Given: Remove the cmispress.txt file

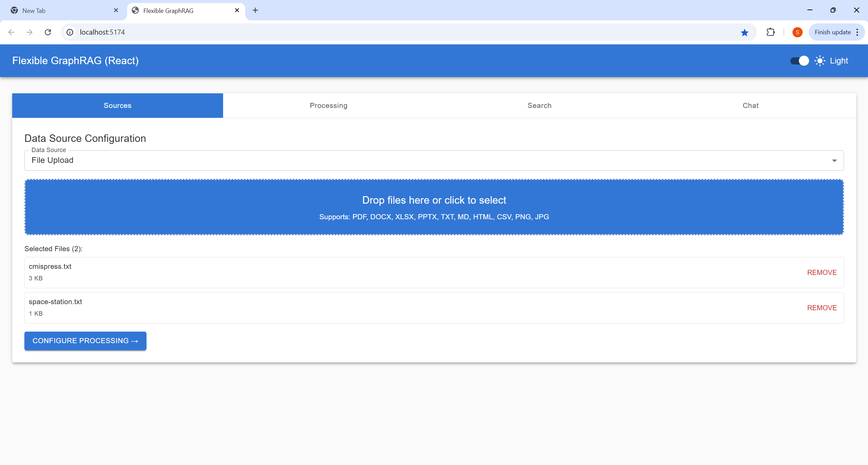Looking at the screenshot, I should pyautogui.click(x=822, y=273).
